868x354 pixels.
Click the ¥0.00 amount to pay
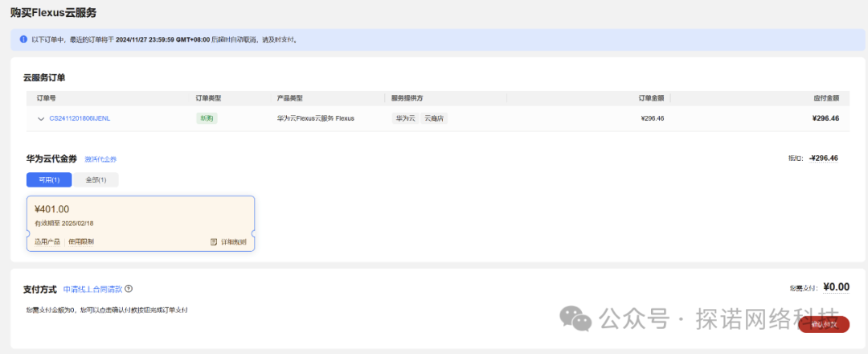836,287
